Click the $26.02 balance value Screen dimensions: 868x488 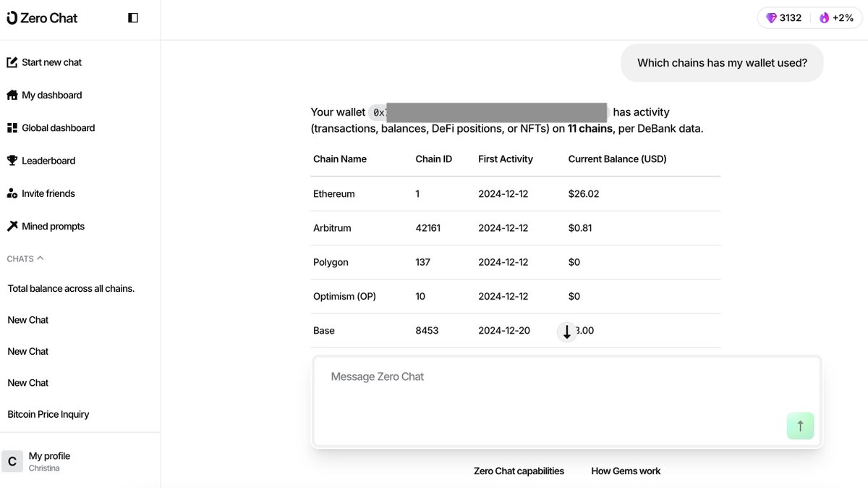(584, 194)
